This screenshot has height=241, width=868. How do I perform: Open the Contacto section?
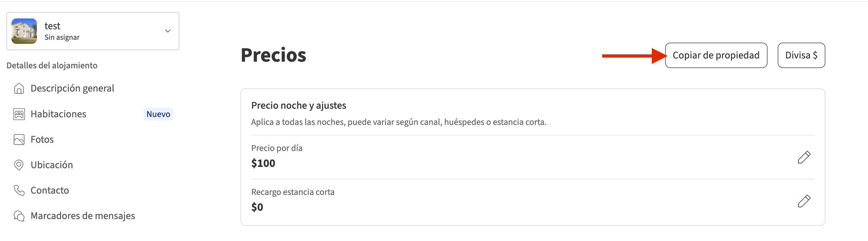50,190
